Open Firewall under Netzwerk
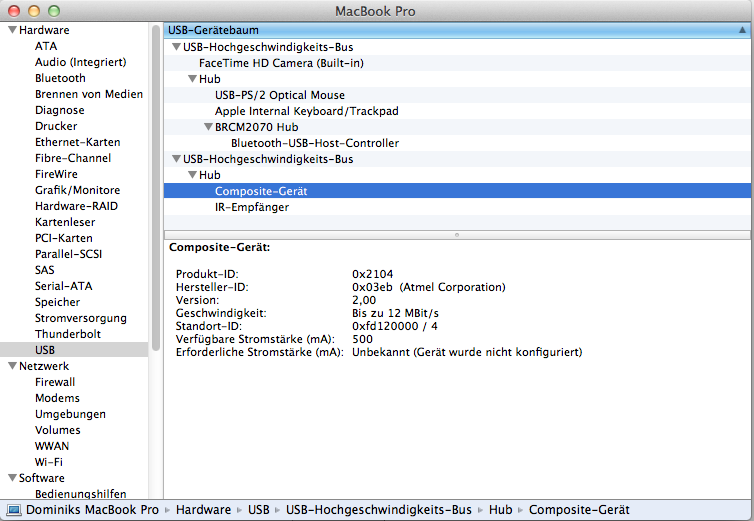Image resolution: width=754 pixels, height=521 pixels. [x=55, y=382]
